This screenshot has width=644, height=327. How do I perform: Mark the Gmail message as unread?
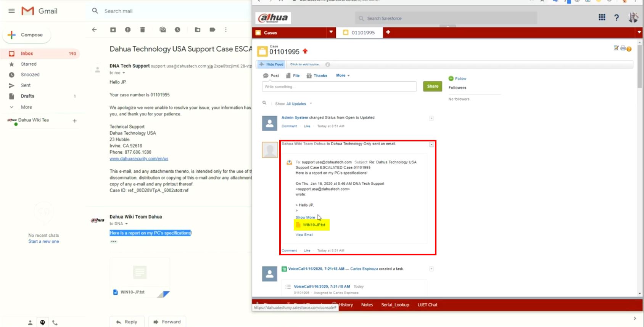point(163,30)
